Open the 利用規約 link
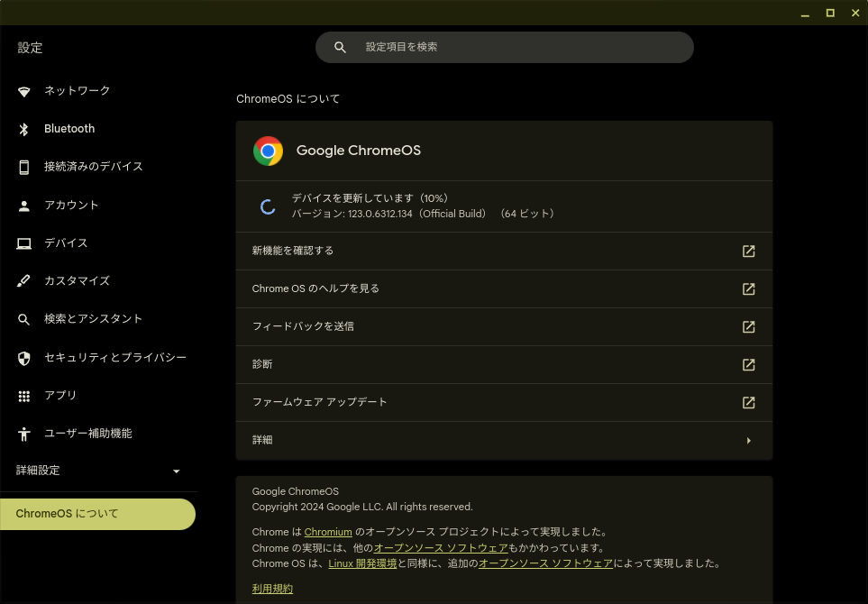 [x=272, y=589]
